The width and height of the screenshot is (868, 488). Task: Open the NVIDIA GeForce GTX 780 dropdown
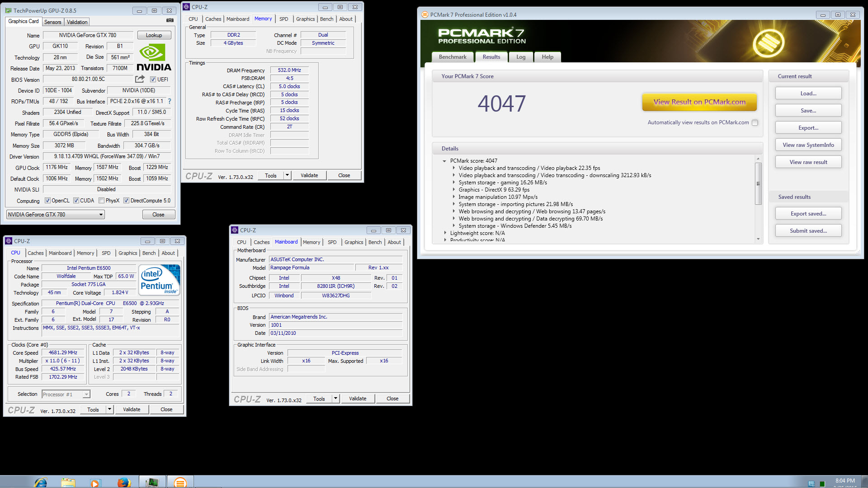click(x=56, y=215)
